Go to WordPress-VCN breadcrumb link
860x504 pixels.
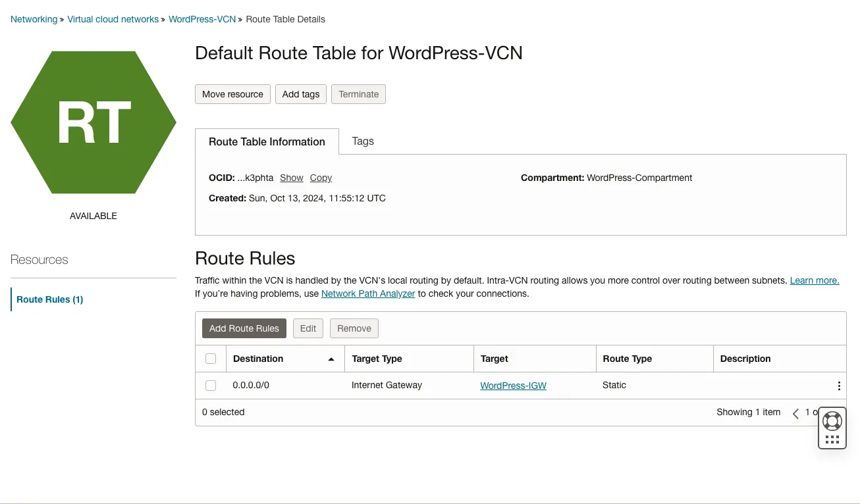click(x=202, y=19)
